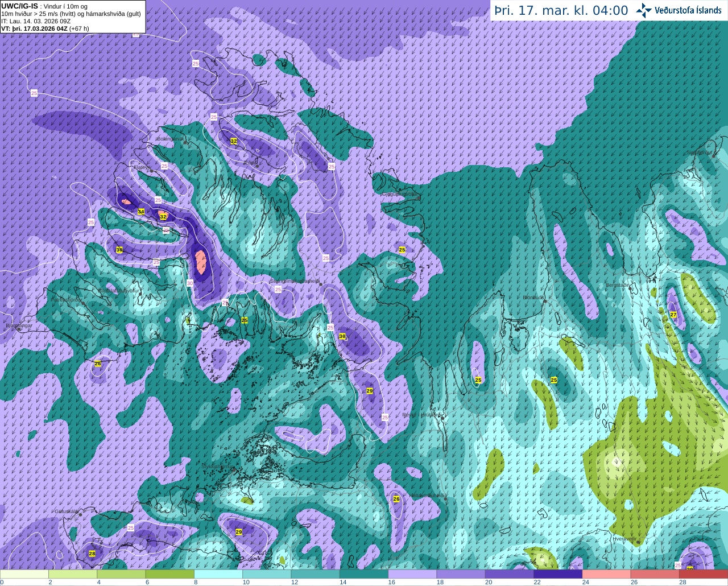Click the yellow 32 gust marker northeast of Bolungarvík
This screenshot has width=728, height=586.
(x=234, y=141)
